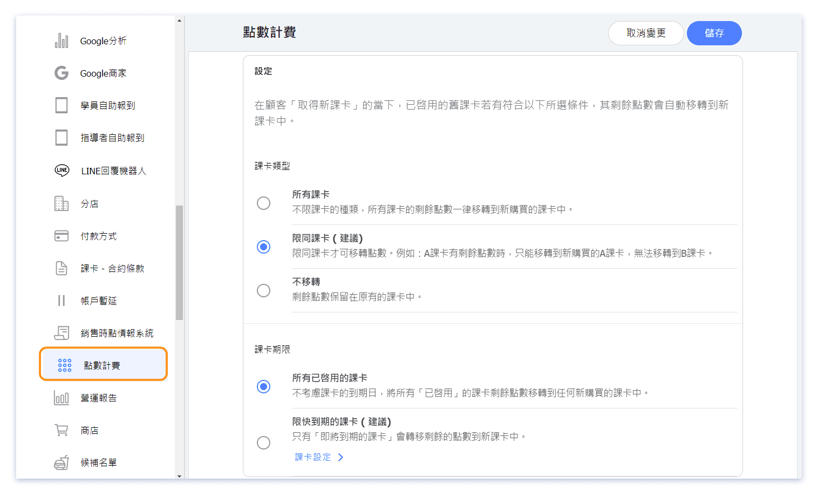Select the 限快到期的課卡 radio option
The image size is (818, 504).
tap(263, 442)
